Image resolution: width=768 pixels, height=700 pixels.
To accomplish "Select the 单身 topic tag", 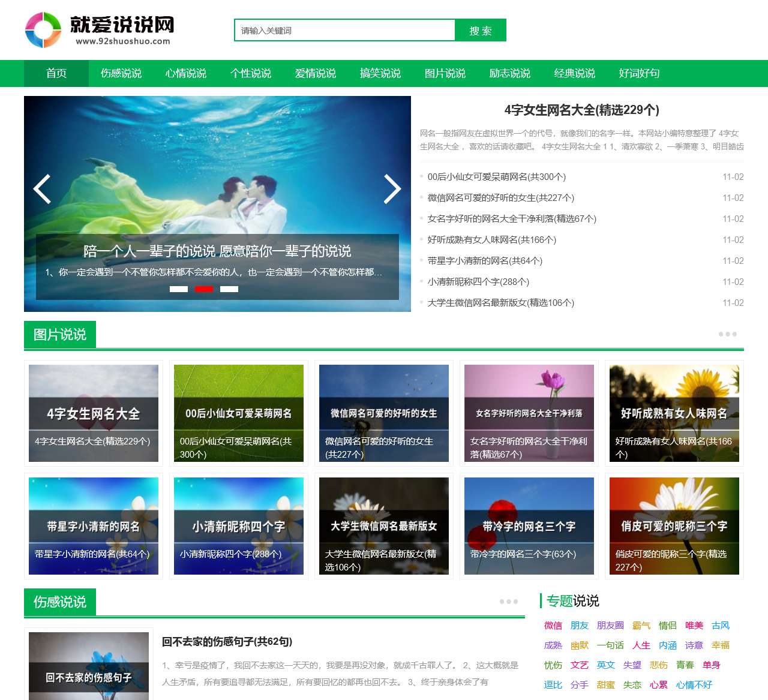I will coord(712,665).
